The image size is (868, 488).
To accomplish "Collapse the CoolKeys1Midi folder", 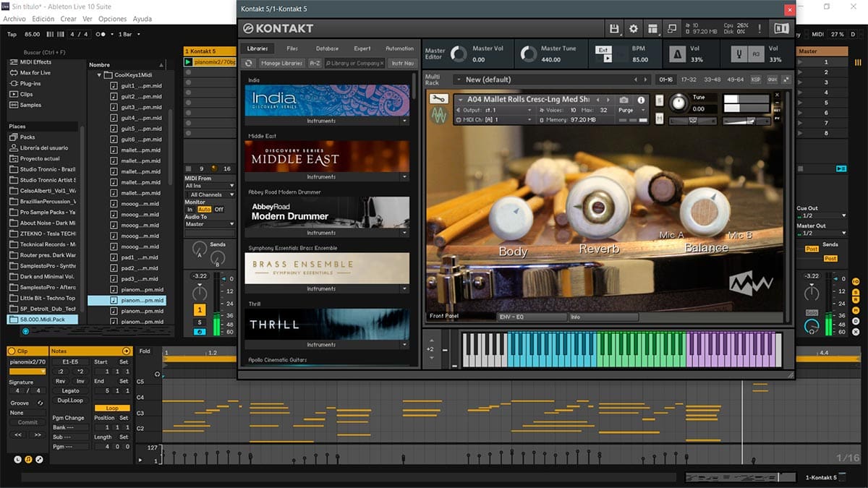I will [99, 74].
